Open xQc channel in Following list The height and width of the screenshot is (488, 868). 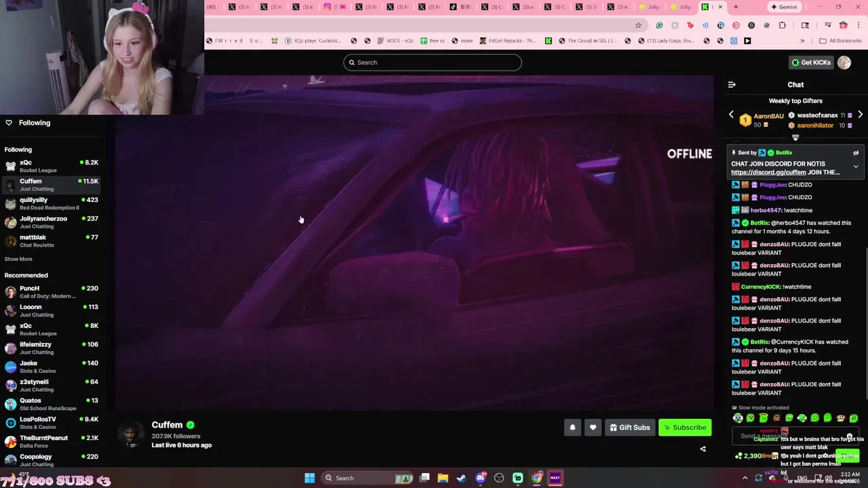[52, 165]
